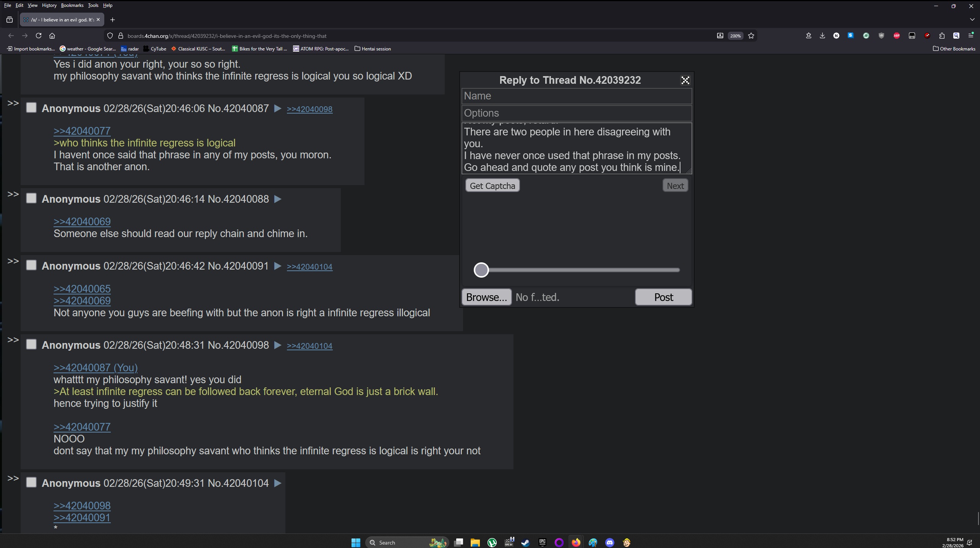980x548 pixels.
Task: Open the post menu arrow for No.42040088
Action: 278,199
